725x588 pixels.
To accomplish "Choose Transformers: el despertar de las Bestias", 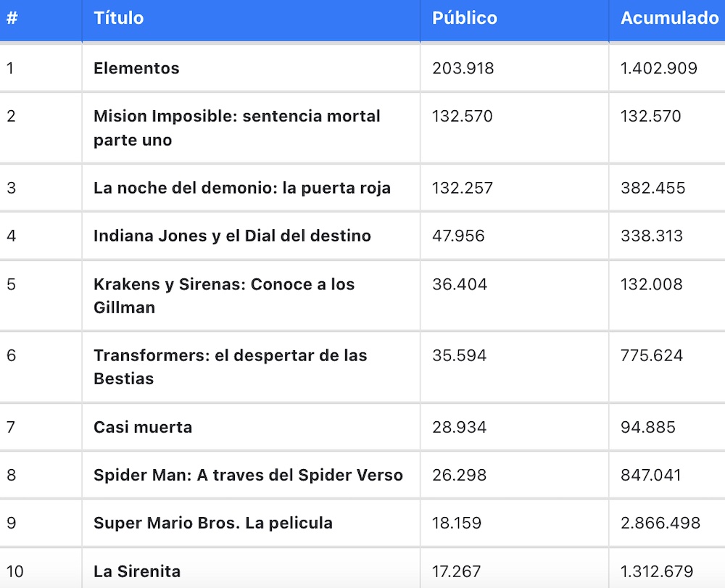I will pos(231,367).
